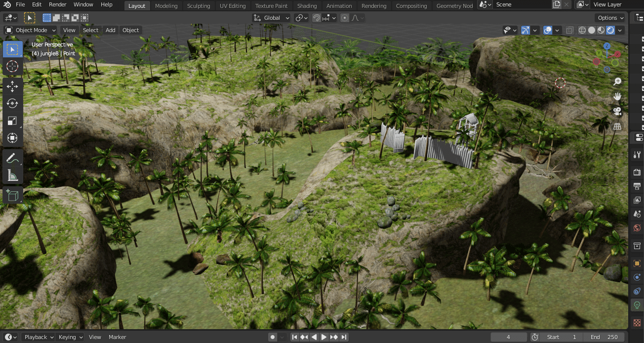Choose the Scale tool
Screen dimensions: 644x343
tap(12, 121)
